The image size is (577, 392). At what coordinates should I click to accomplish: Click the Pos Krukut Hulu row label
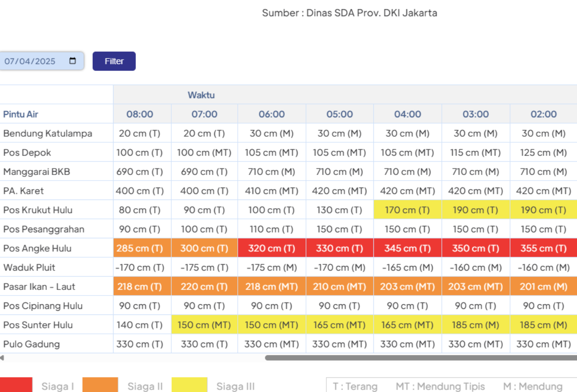[38, 210]
